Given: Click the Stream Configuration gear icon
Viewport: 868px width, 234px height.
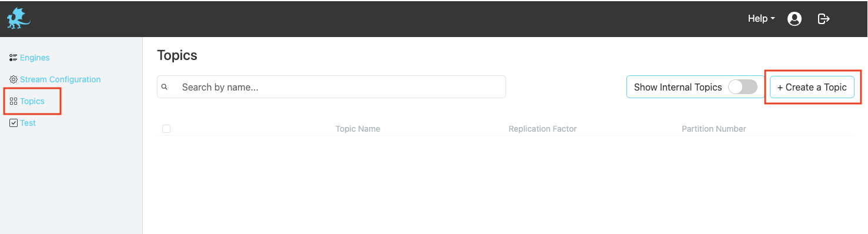Looking at the screenshot, I should (x=14, y=79).
